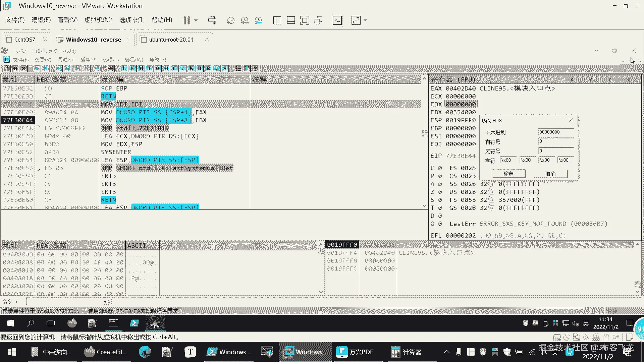Open the Executable modules window (E button)
The height and width of the screenshot is (362, 644).
tap(132, 68)
